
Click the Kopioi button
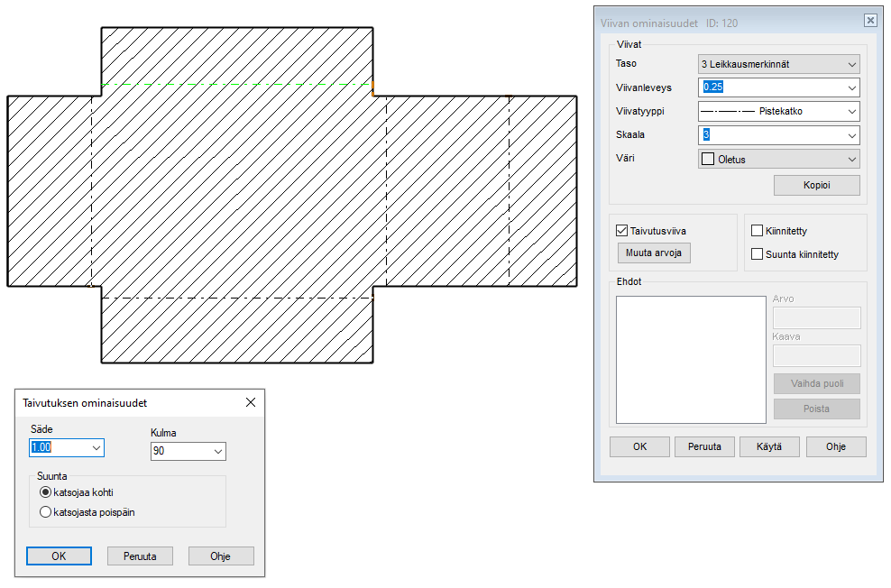tap(816, 185)
